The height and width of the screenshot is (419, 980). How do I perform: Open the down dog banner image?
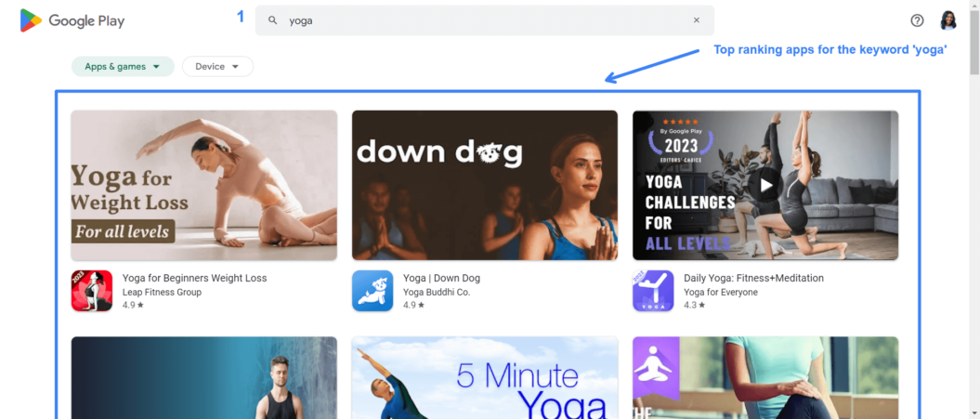point(484,185)
